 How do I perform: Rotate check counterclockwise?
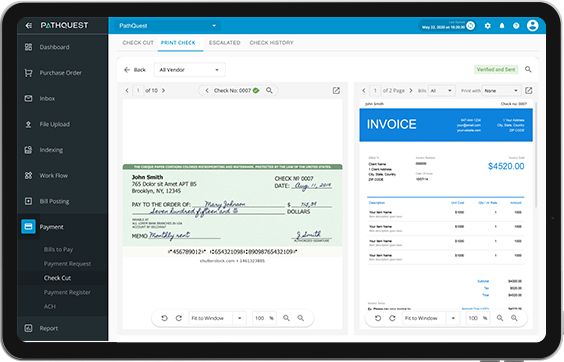pyautogui.click(x=164, y=318)
